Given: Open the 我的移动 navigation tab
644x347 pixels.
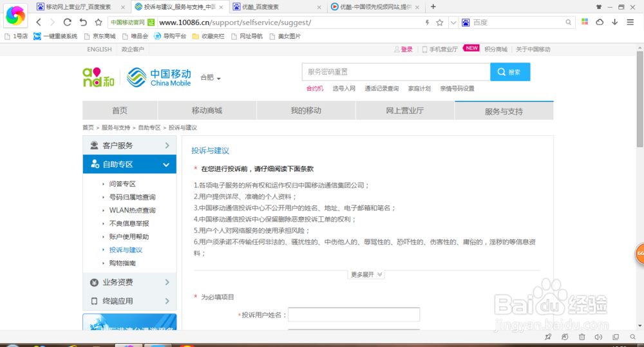Looking at the screenshot, I should 306,111.
